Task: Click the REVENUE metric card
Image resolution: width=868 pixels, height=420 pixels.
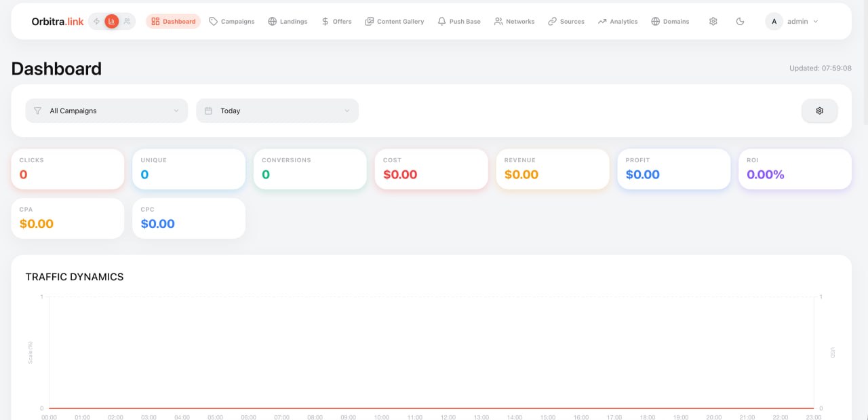Action: coord(553,170)
